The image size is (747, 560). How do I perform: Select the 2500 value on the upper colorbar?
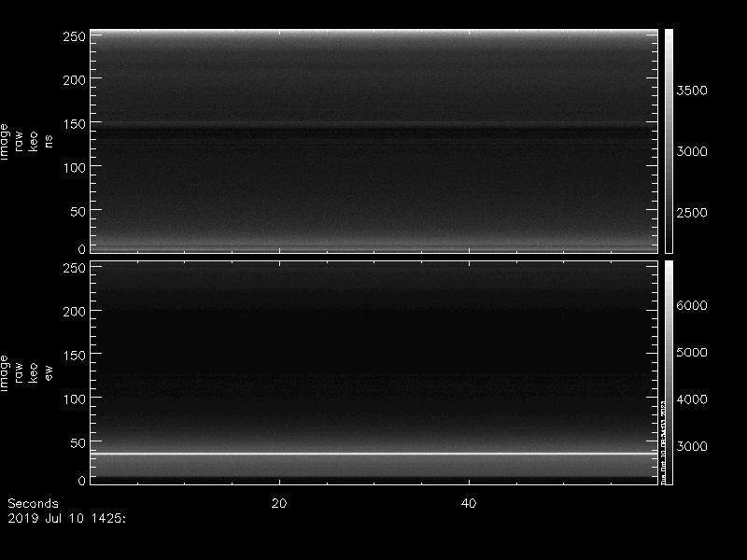pyautogui.click(x=692, y=213)
